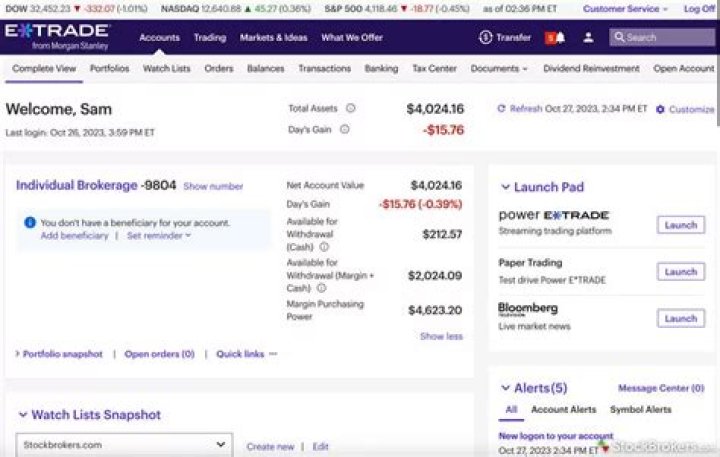
Task: Launch Bloomberg live market news
Action: pyautogui.click(x=681, y=318)
